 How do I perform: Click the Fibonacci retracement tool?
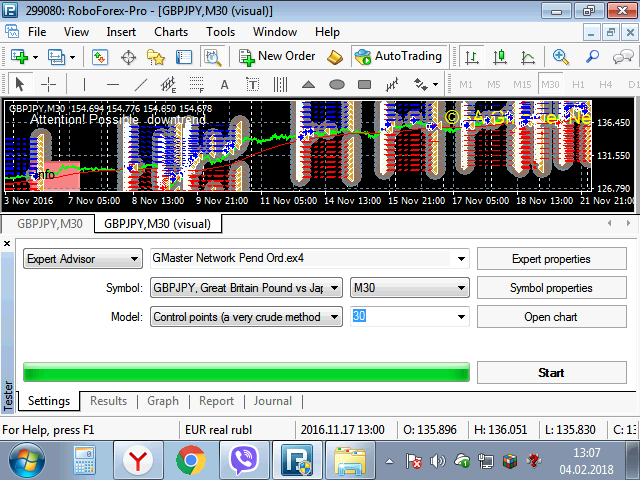point(196,84)
